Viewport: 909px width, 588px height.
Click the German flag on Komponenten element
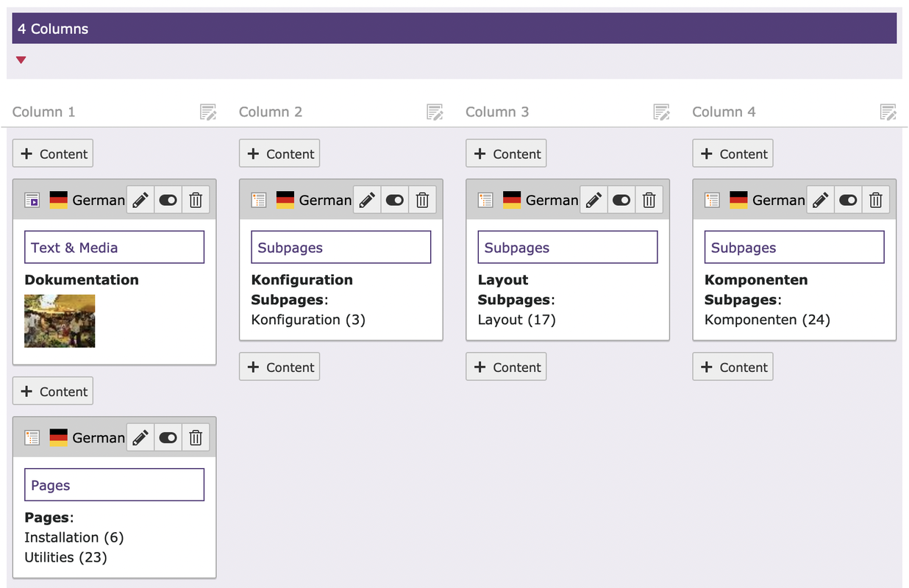738,200
